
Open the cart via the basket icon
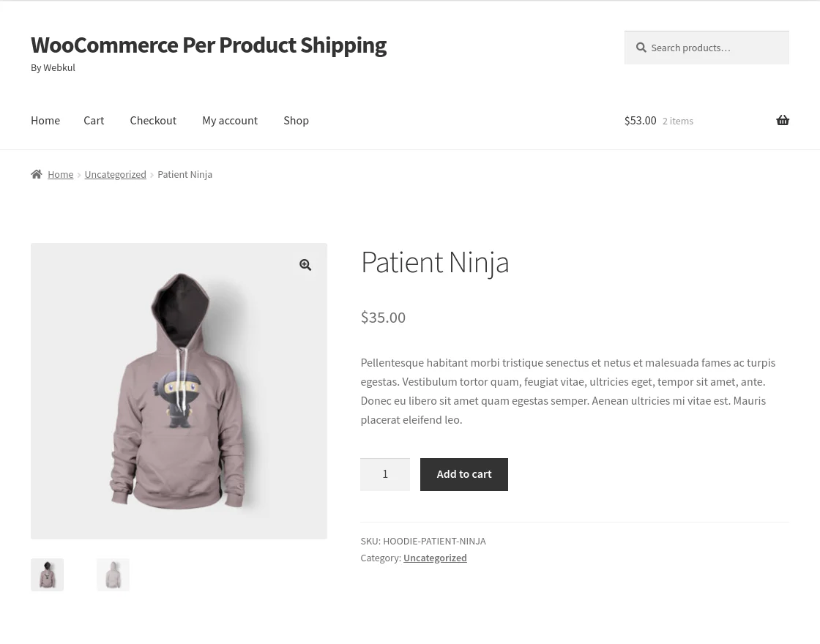click(x=783, y=120)
